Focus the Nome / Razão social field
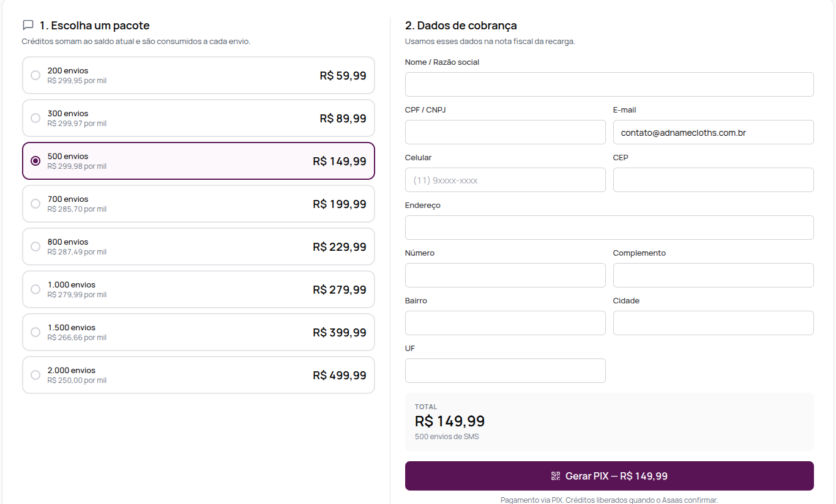836x504 pixels. [x=609, y=84]
